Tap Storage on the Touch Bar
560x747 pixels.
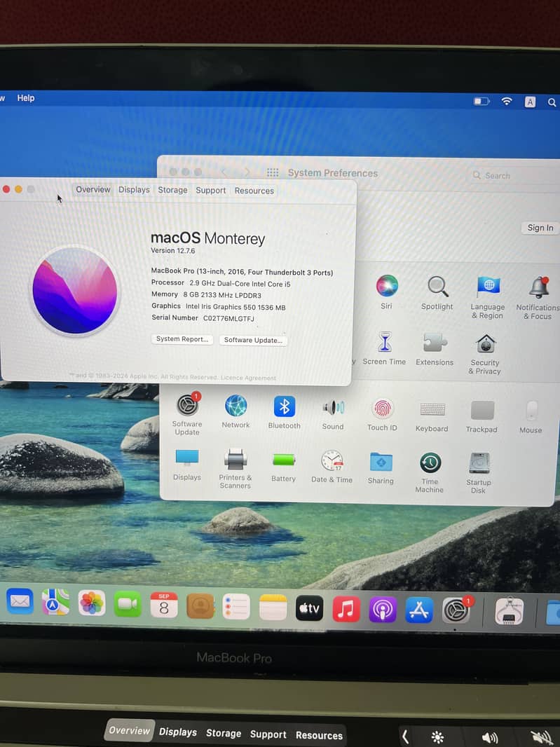[x=224, y=733]
